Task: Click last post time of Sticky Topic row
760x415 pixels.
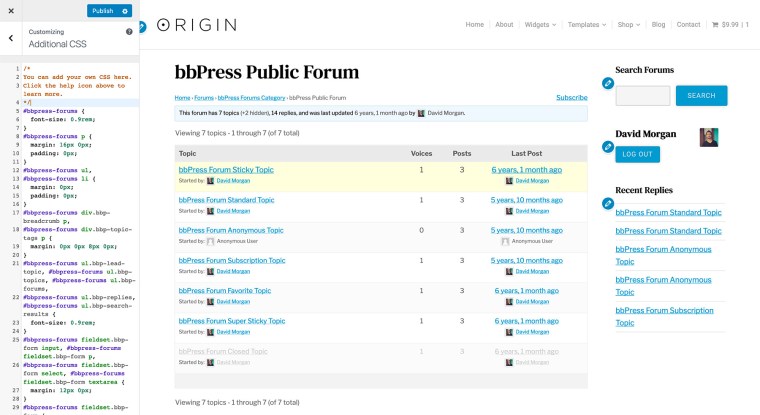Action: click(x=526, y=170)
